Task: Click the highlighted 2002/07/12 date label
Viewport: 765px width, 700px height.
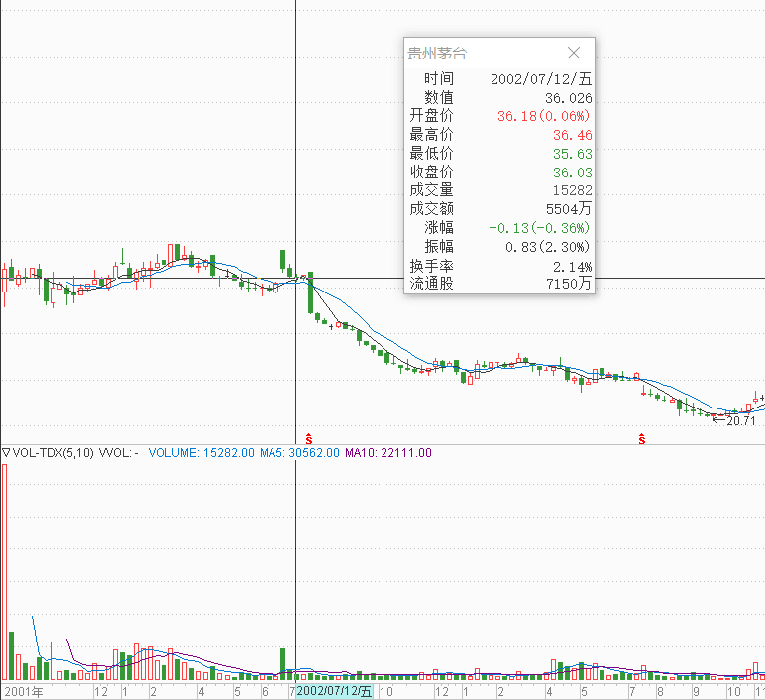Action: point(334,690)
